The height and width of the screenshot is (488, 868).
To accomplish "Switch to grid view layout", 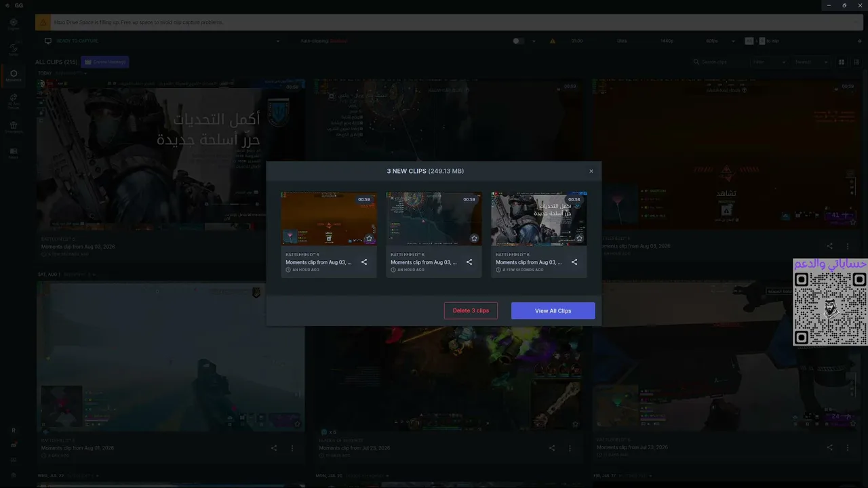I will point(842,62).
